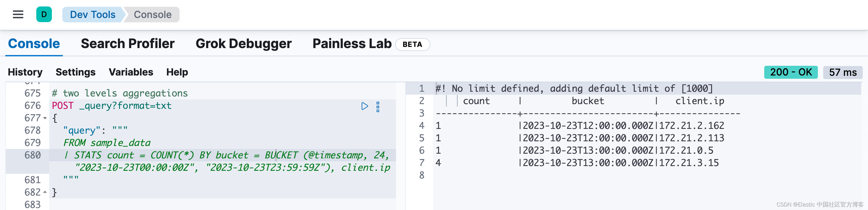Click the green D space avatar
The image size is (868, 210).
point(44,14)
